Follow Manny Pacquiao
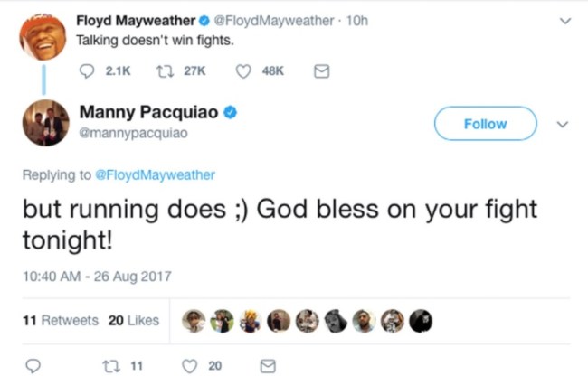 pyautogui.click(x=485, y=124)
